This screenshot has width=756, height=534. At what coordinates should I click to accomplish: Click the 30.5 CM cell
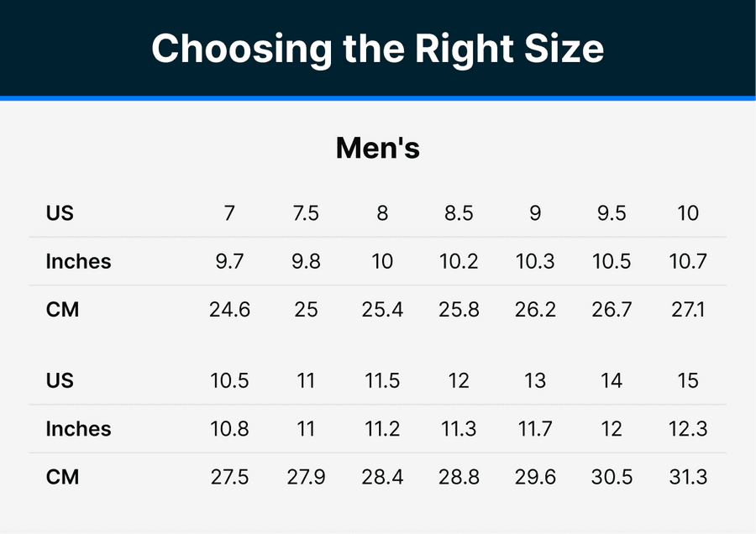612,477
